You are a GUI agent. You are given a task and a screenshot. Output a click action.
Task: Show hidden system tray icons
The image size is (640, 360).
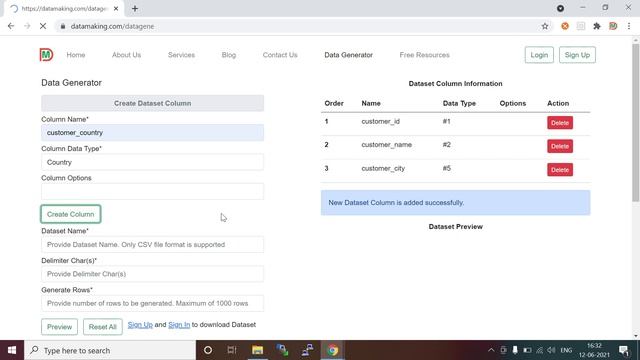pos(491,350)
